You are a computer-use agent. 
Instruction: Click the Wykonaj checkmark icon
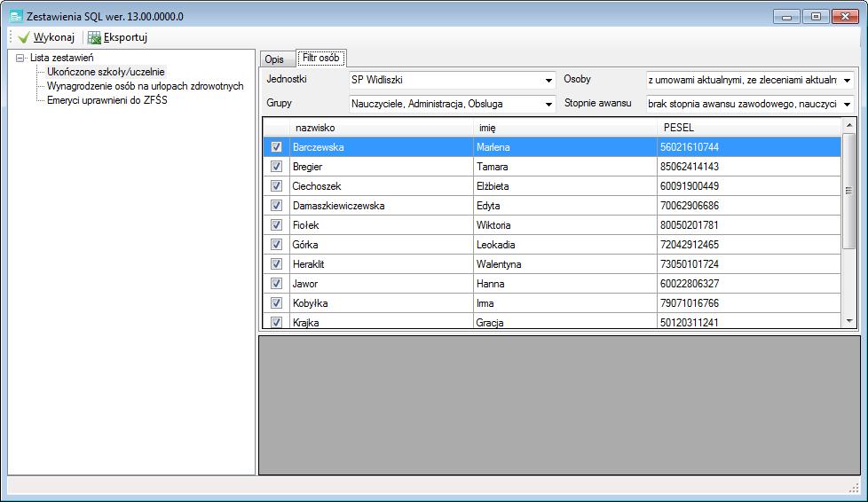coord(24,37)
